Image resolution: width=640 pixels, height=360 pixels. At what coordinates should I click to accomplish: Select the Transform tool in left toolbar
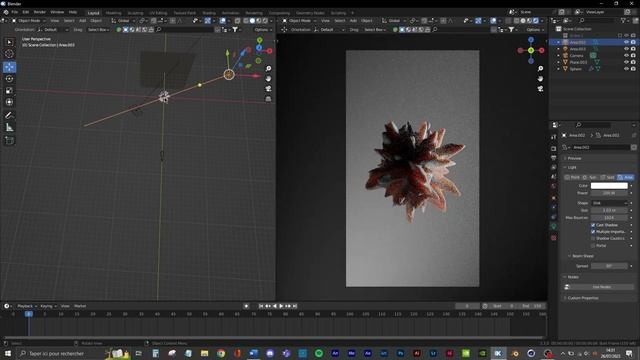click(9, 102)
